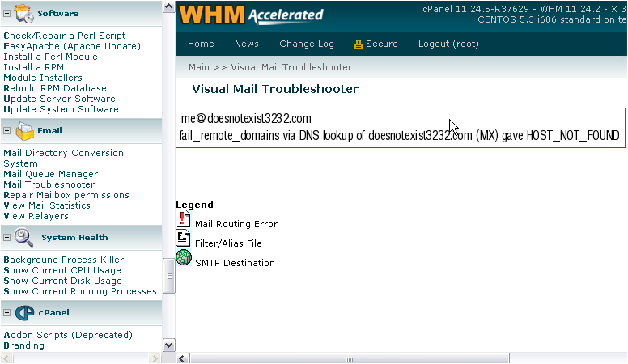
Task: Click the WHM Accelerated logo
Action: coord(251,15)
